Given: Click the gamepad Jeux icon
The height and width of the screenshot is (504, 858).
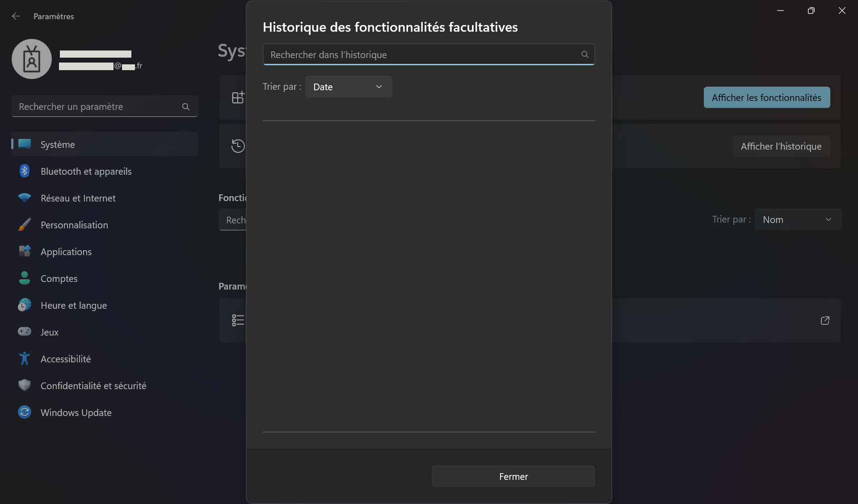Looking at the screenshot, I should [x=25, y=332].
